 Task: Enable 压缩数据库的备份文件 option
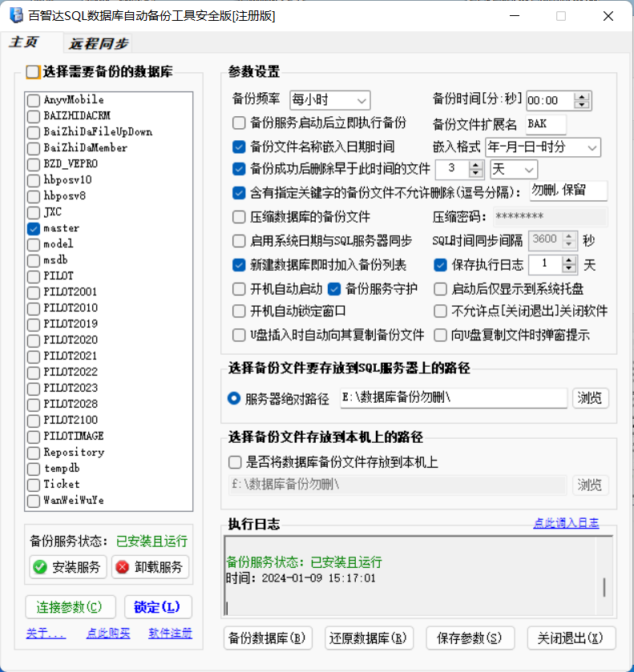point(239,217)
